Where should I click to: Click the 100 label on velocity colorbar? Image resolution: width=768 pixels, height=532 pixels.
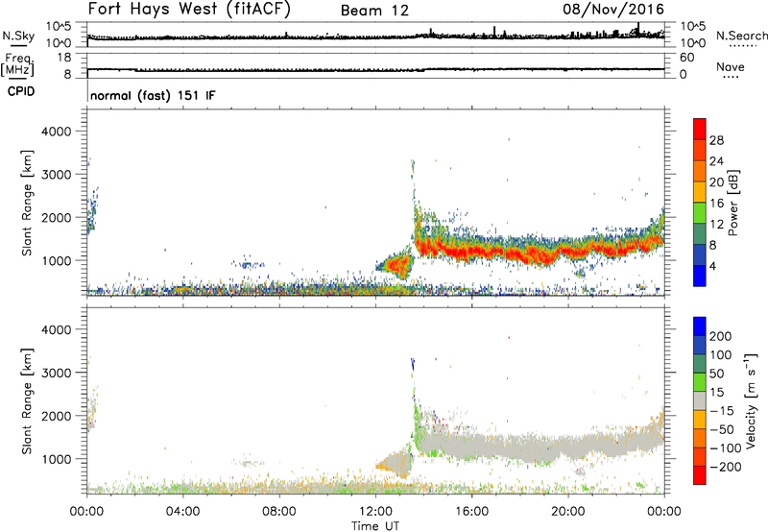click(721, 355)
